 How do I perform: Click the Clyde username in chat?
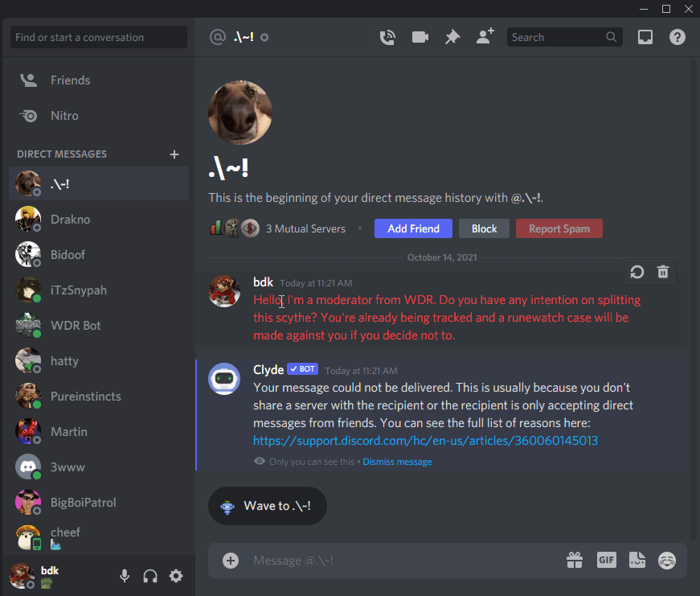pos(268,370)
